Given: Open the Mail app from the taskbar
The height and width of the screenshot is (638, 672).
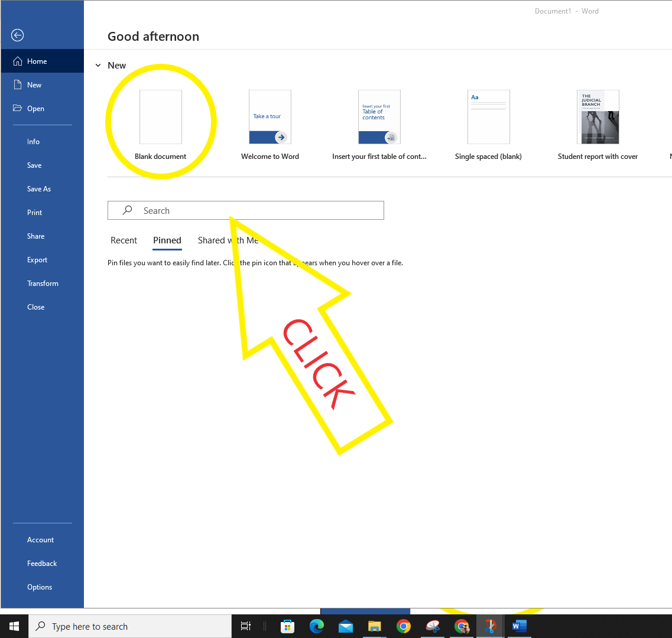Looking at the screenshot, I should pyautogui.click(x=345, y=626).
